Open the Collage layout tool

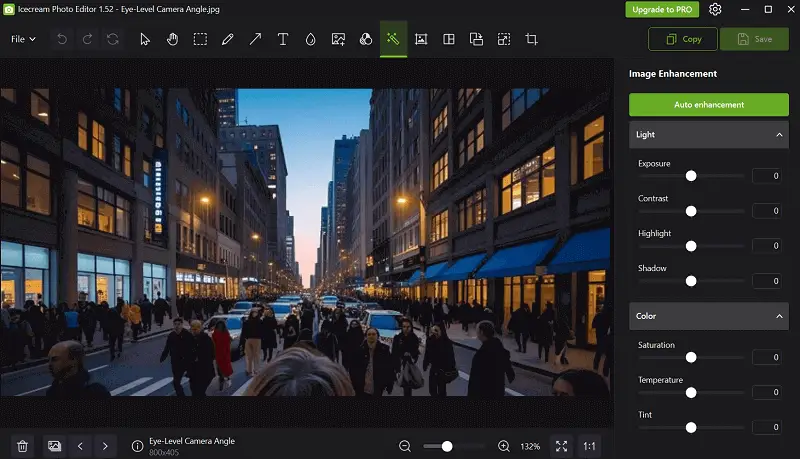[448, 39]
